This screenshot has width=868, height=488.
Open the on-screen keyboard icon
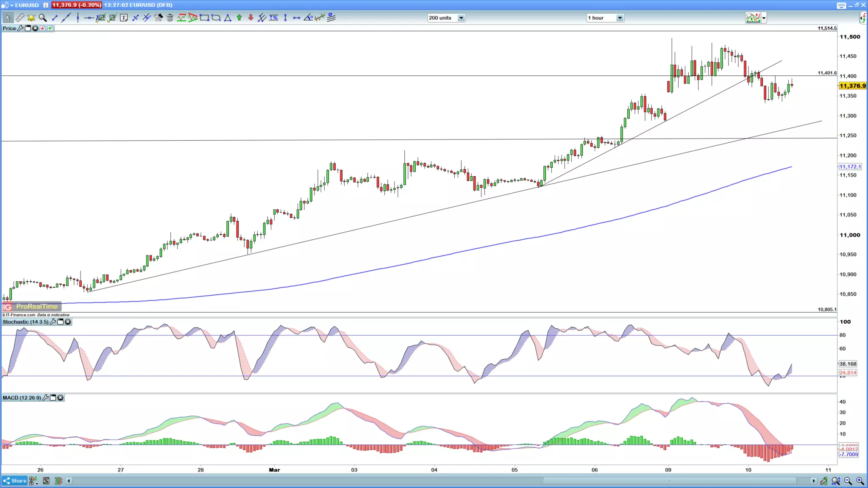841,5
